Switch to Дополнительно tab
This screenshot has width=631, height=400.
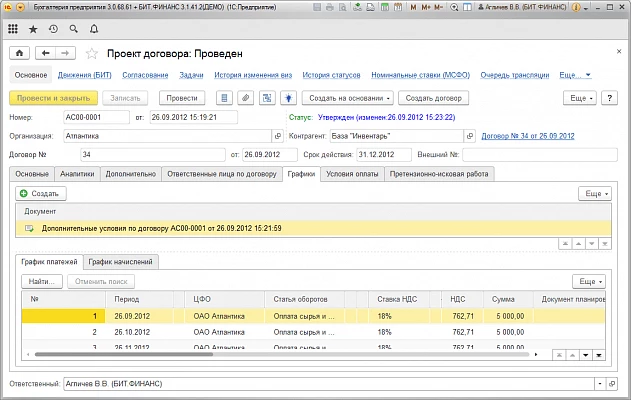(x=131, y=174)
